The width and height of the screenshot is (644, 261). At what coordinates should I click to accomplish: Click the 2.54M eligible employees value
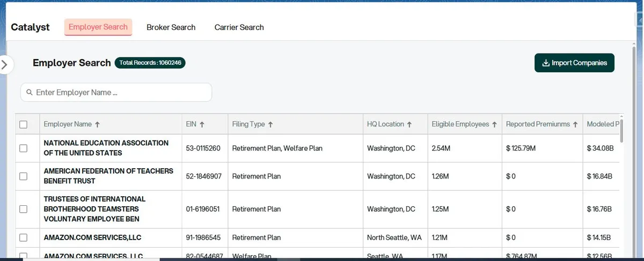[x=441, y=148]
